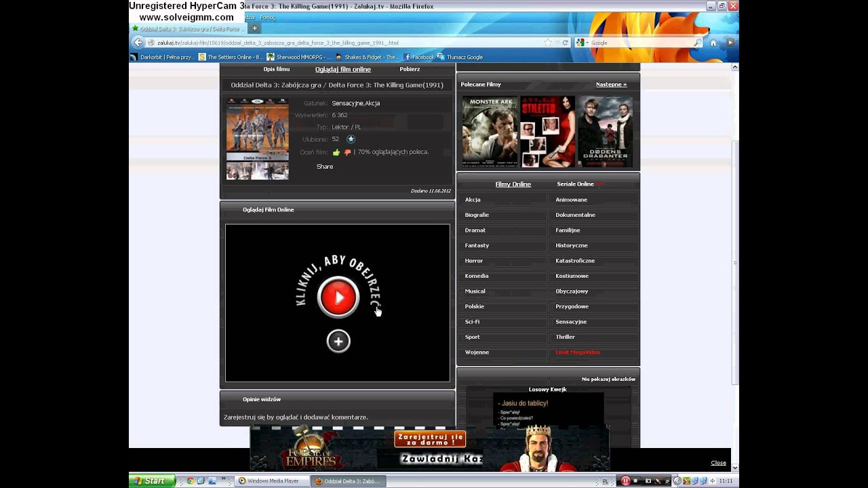Viewport: 868px width, 488px height.
Task: Open the Shakes & Fidget bookmark
Action: pyautogui.click(x=366, y=57)
